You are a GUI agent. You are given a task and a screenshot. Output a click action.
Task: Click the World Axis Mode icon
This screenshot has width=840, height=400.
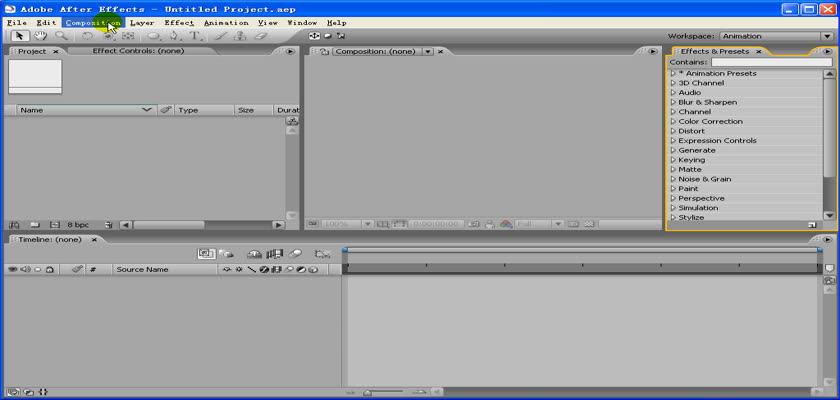coord(327,36)
